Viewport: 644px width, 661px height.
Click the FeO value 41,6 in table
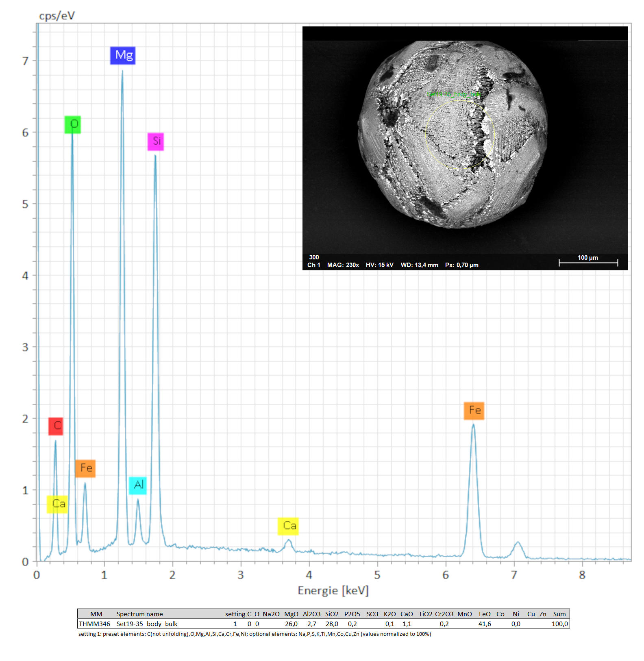click(484, 624)
